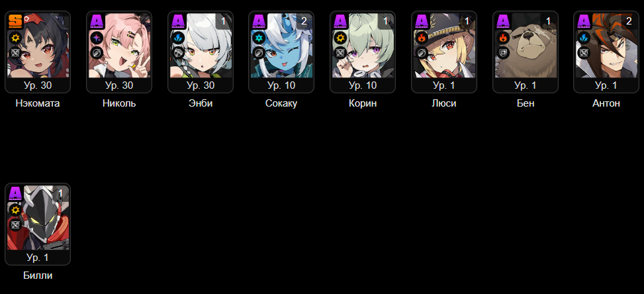
Task: Click the ether attribute icon on Николь
Action: (x=97, y=38)
